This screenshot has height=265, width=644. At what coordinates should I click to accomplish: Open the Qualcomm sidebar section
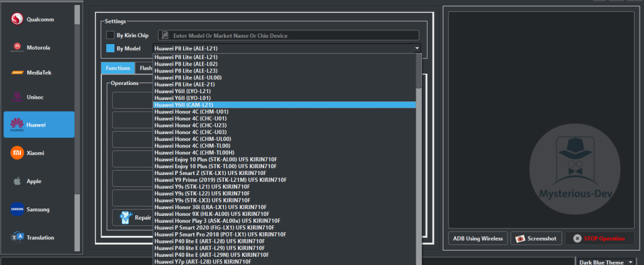coord(39,20)
